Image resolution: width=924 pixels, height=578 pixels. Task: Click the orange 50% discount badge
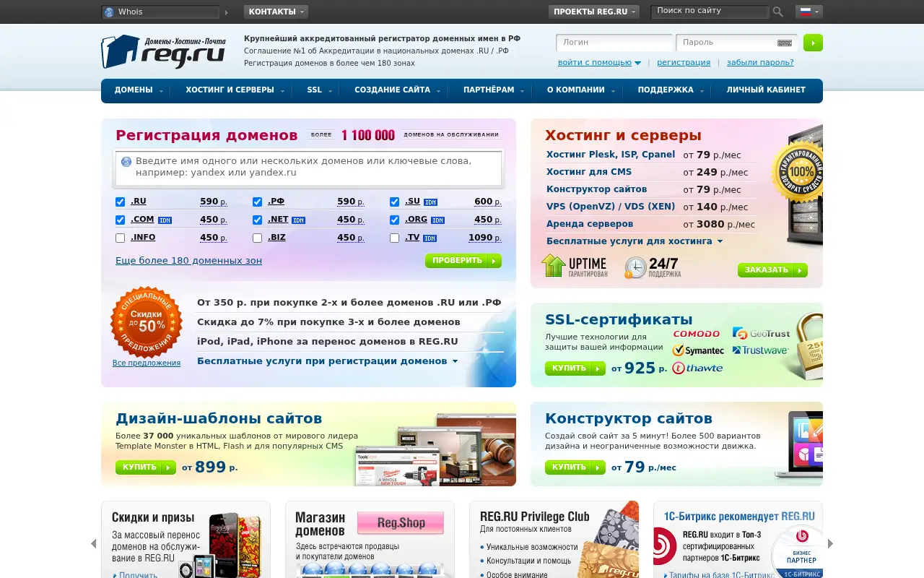pyautogui.click(x=147, y=322)
